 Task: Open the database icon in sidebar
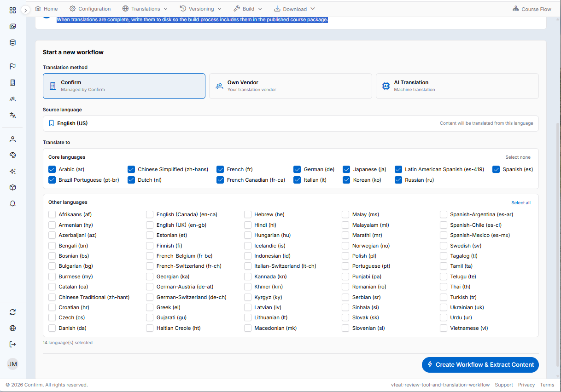pyautogui.click(x=13, y=42)
